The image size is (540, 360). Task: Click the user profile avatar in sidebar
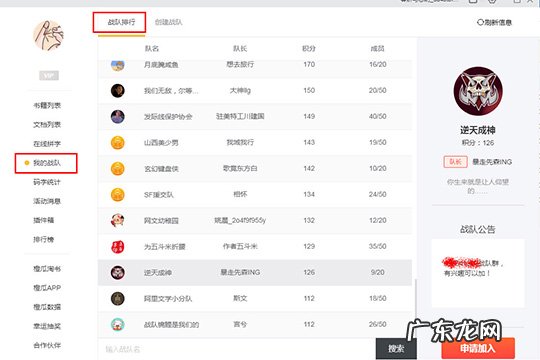tap(49, 36)
